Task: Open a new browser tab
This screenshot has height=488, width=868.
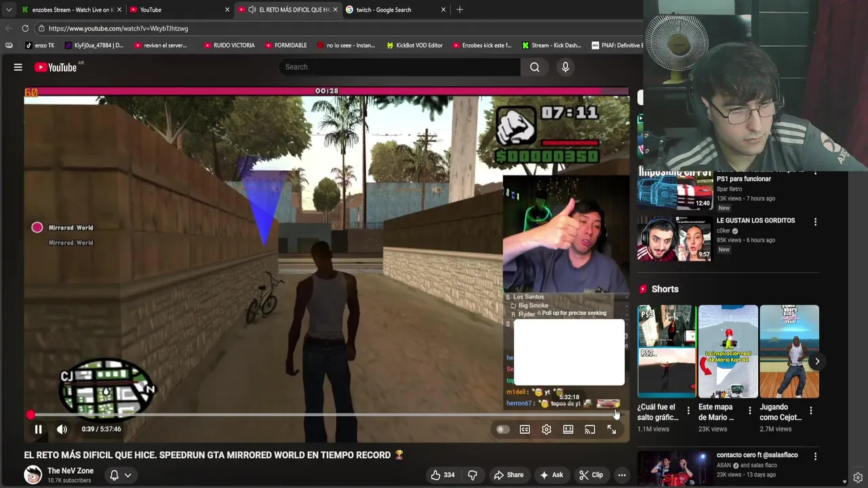Action: coord(460,9)
